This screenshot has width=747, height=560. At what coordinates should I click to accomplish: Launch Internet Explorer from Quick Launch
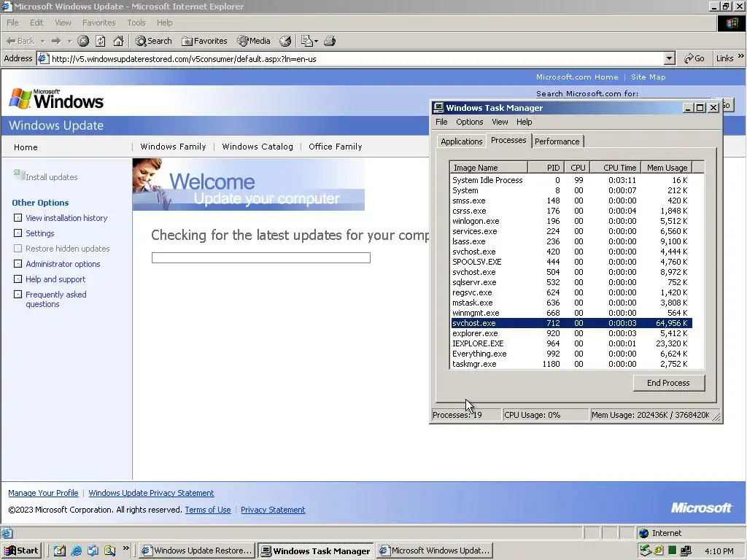click(76, 551)
